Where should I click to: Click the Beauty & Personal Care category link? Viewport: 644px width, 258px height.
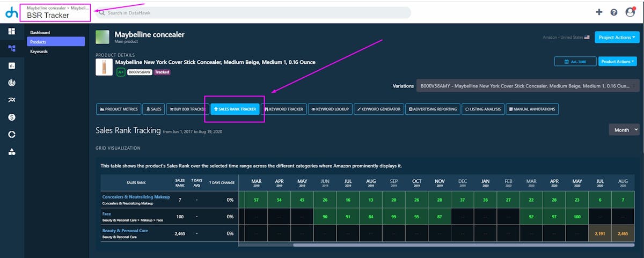125,231
